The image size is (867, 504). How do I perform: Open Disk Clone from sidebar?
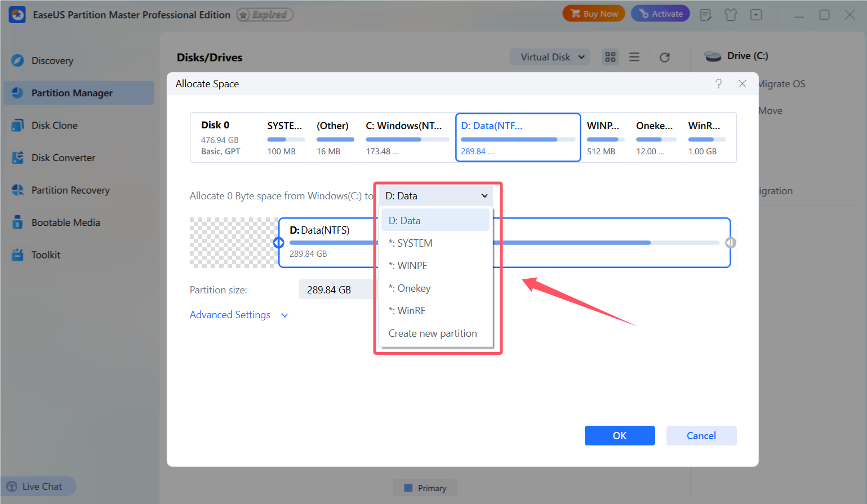click(54, 126)
